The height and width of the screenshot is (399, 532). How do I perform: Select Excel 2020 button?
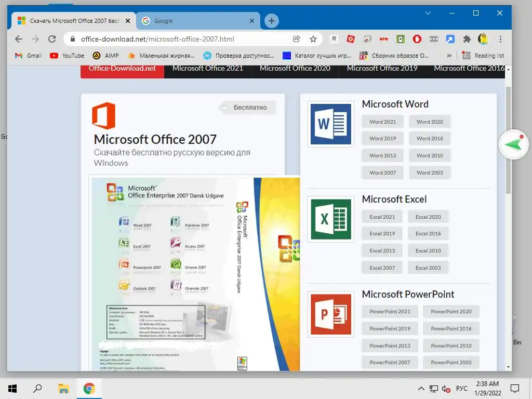tap(428, 217)
